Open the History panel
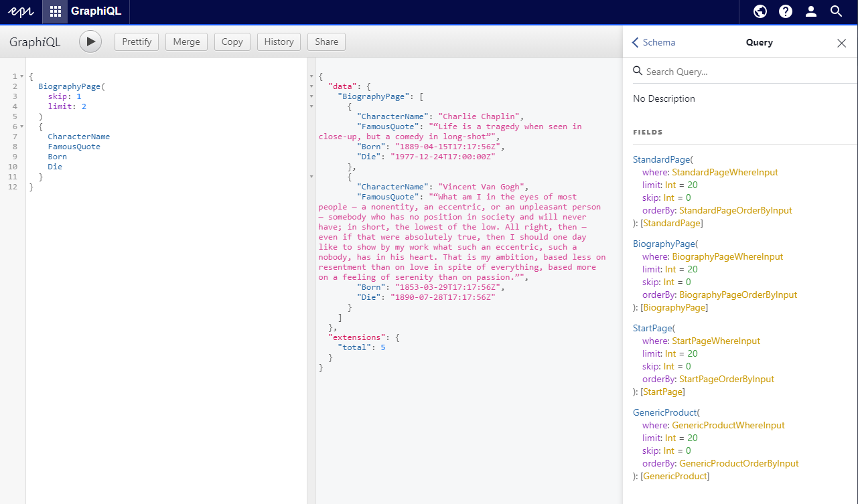Image resolution: width=858 pixels, height=504 pixels. [x=279, y=41]
